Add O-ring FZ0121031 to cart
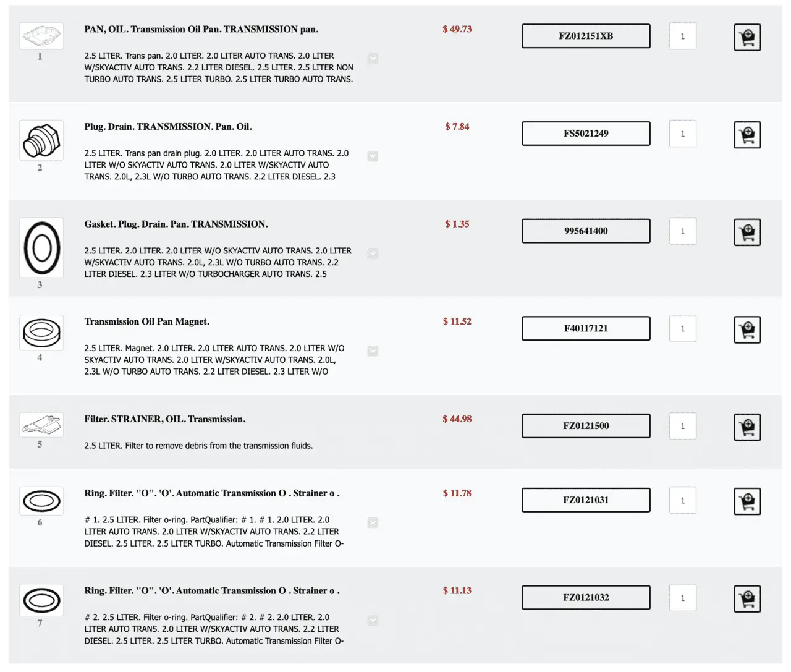 [747, 501]
